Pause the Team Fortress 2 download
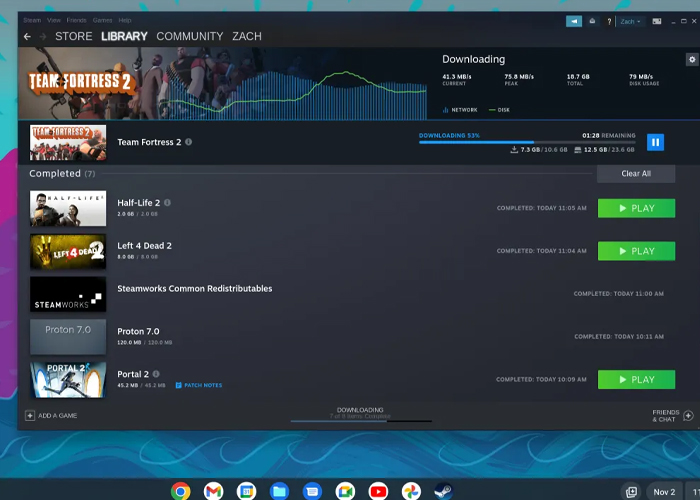700x500 pixels. point(655,142)
